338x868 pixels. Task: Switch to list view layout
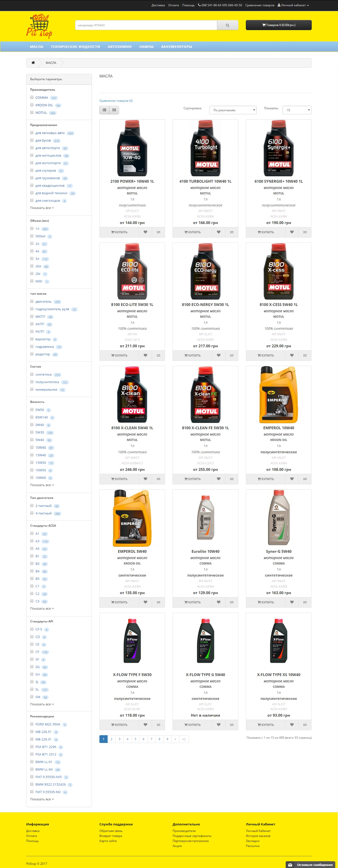coord(104,110)
